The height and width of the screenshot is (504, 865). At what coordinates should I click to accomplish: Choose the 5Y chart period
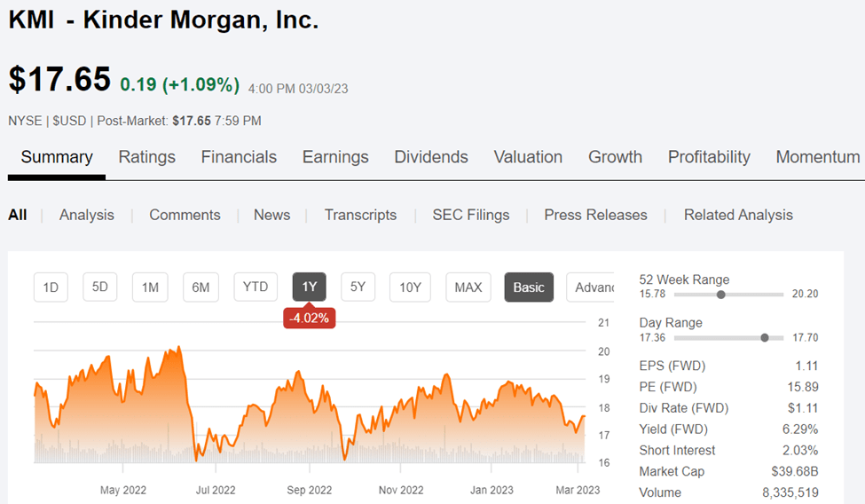point(358,287)
